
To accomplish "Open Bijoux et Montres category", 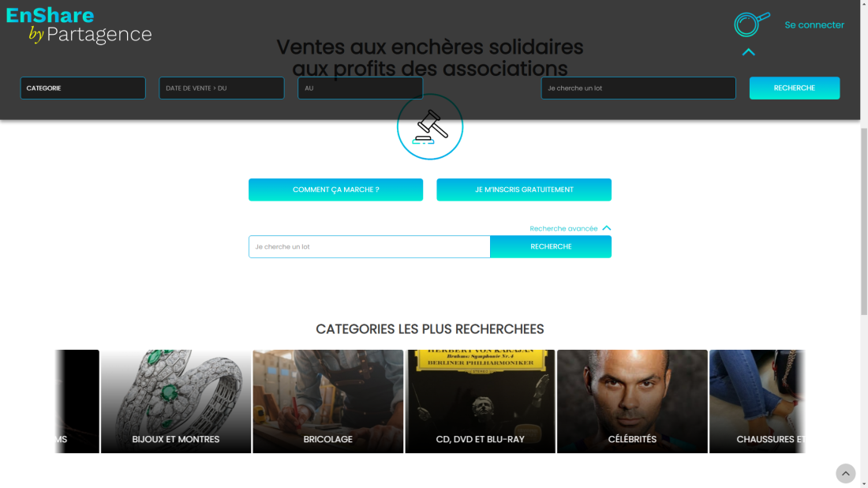I will 175,401.
